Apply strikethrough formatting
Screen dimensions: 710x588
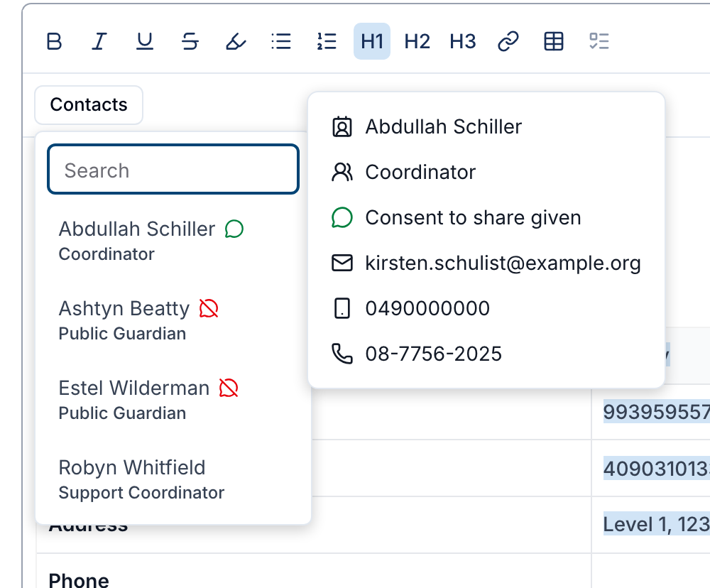pos(190,41)
